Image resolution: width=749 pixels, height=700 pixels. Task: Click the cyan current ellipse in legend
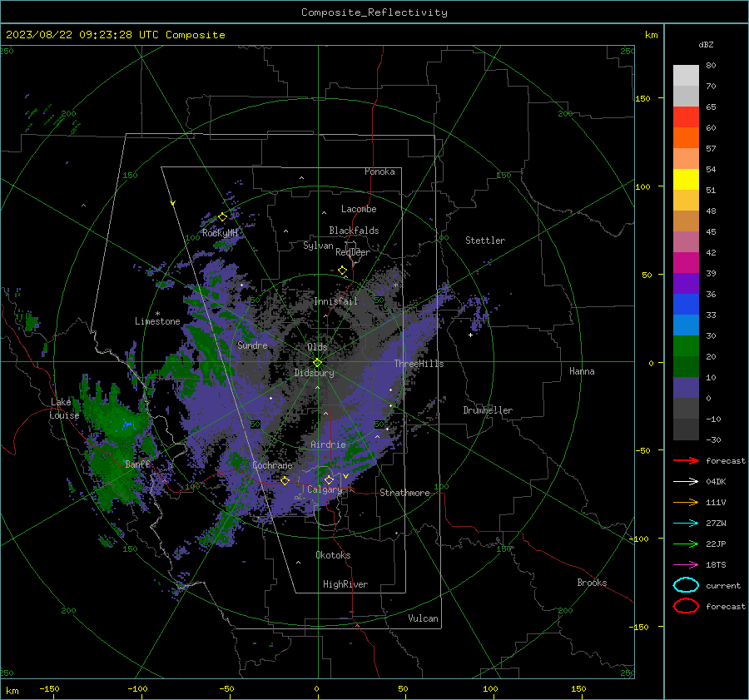(x=686, y=585)
